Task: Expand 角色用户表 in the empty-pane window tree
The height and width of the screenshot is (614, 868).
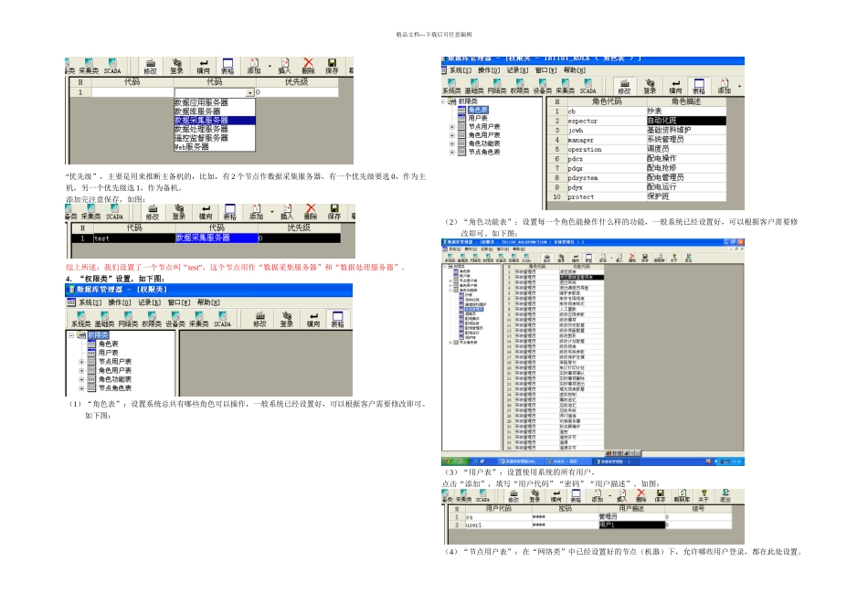Action: (81, 370)
